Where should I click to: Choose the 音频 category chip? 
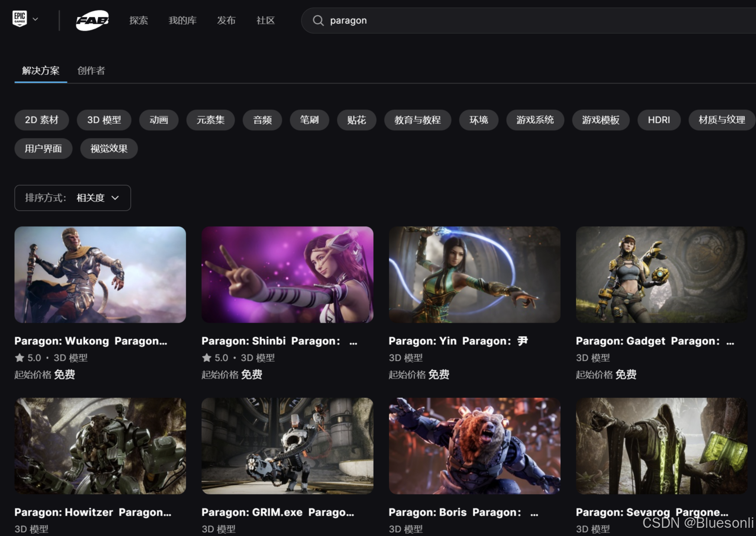[262, 120]
